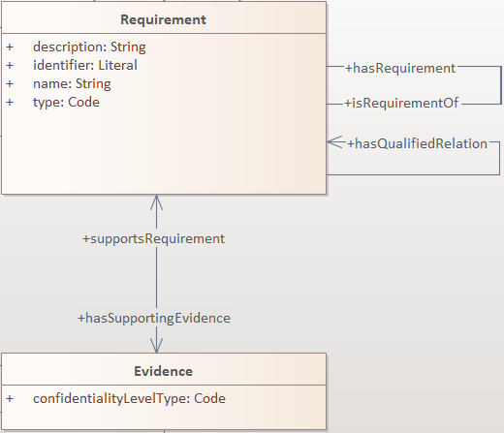Click the +hasQualifiedRelation label
The width and height of the screenshot is (504, 433).
tap(417, 143)
